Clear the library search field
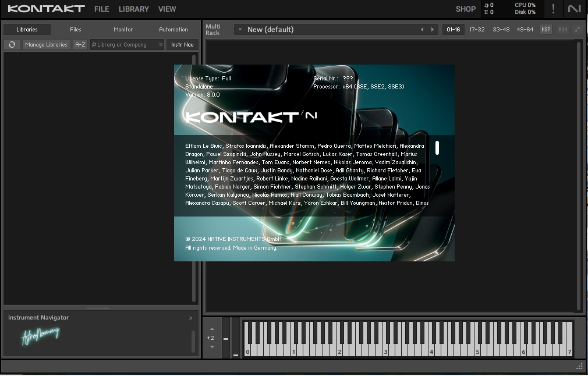This screenshot has height=376, width=588. point(161,45)
